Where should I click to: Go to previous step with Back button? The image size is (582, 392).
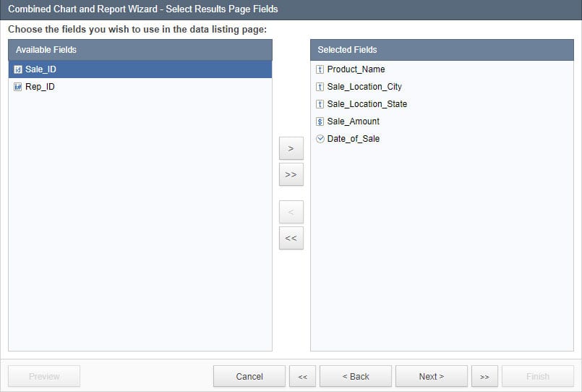click(x=355, y=376)
